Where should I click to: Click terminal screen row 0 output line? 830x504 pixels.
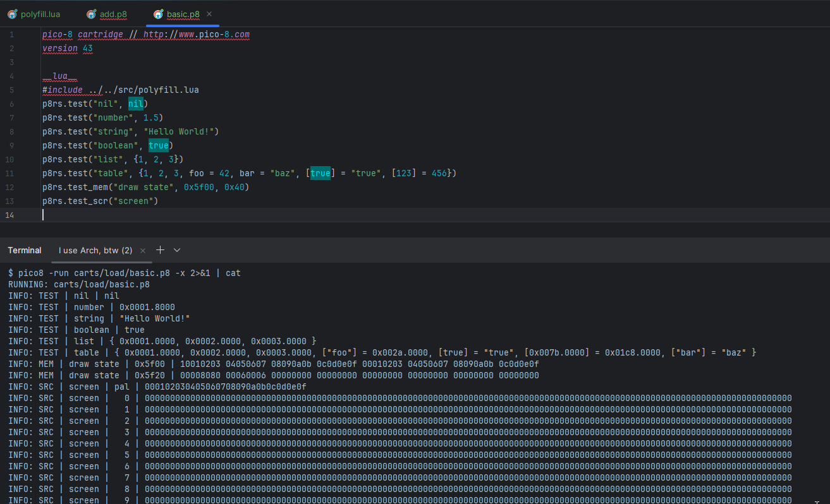pos(400,398)
